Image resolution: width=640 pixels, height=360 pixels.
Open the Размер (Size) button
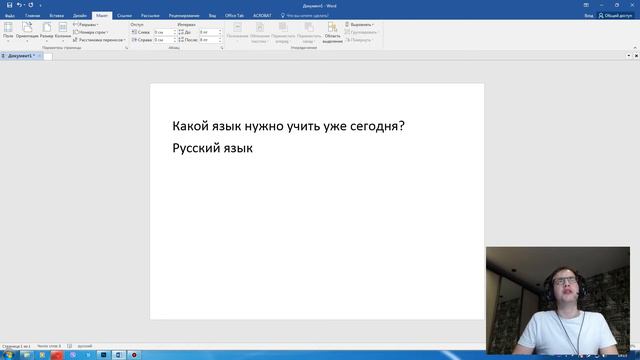[47, 32]
